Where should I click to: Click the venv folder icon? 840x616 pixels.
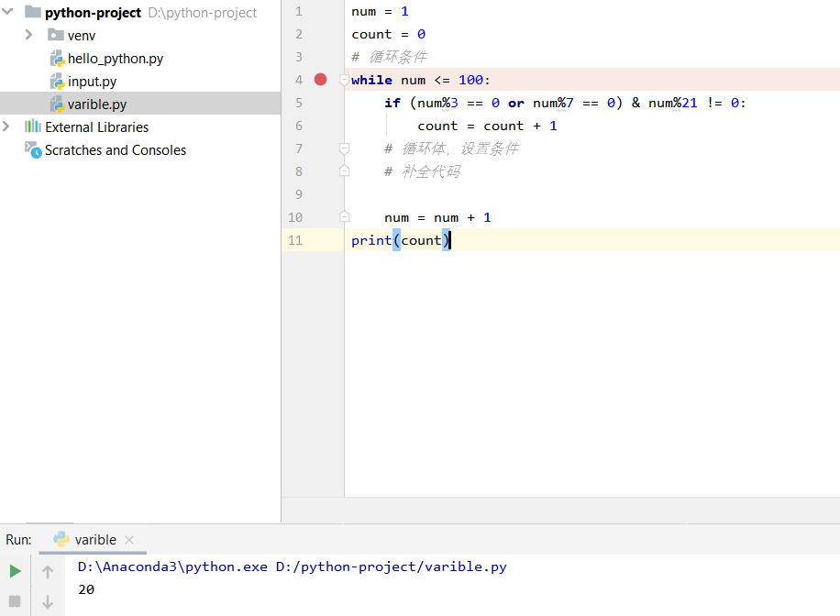click(x=56, y=35)
